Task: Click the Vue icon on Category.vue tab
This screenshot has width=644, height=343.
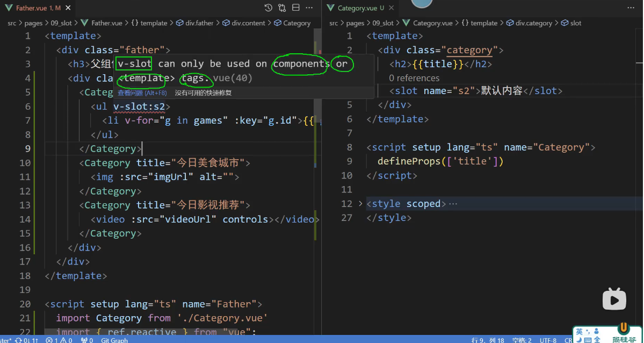Action: coord(331,8)
